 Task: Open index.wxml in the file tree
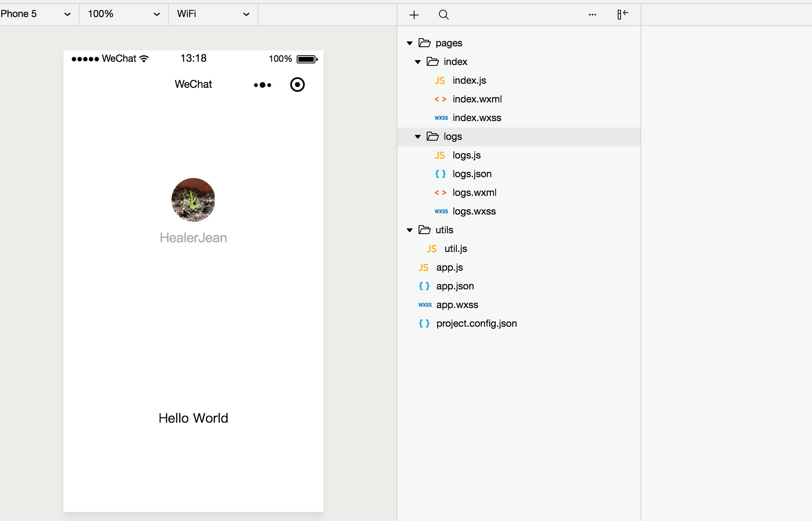(x=477, y=99)
